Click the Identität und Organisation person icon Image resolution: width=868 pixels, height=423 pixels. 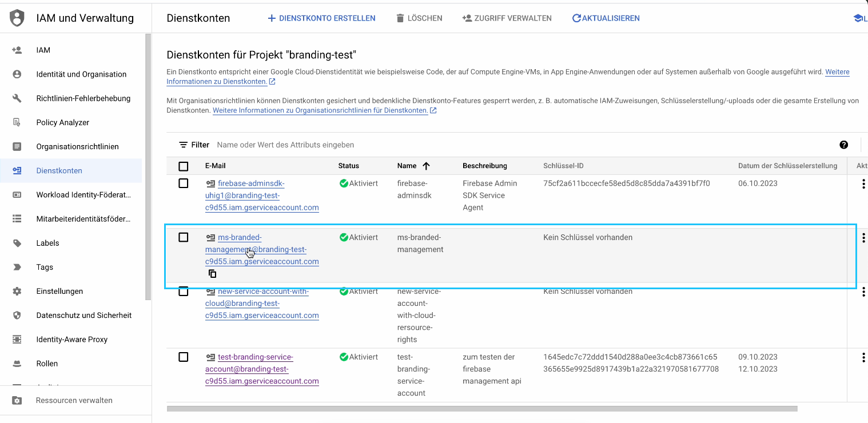tap(17, 74)
